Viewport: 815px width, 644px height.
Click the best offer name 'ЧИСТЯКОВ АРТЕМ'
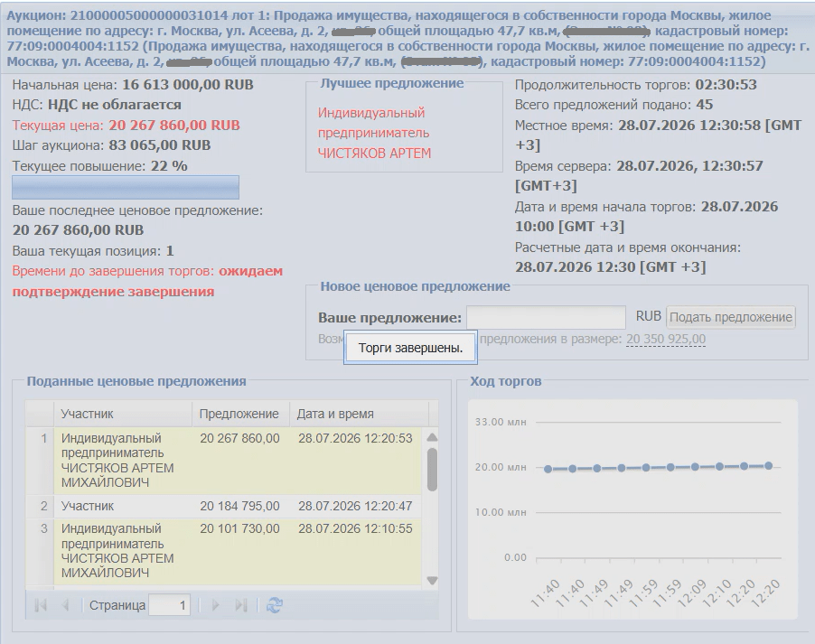pos(374,154)
